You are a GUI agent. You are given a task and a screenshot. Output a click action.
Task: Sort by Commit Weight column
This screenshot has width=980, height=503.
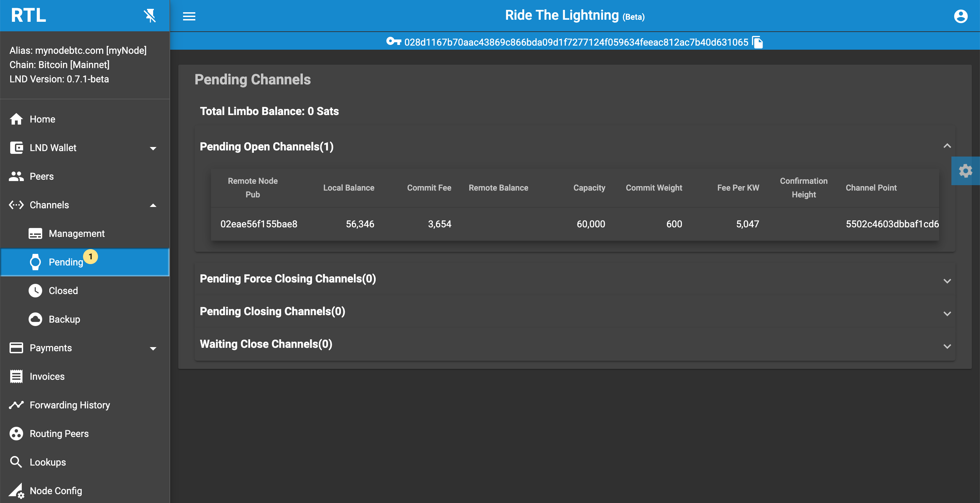pyautogui.click(x=654, y=188)
